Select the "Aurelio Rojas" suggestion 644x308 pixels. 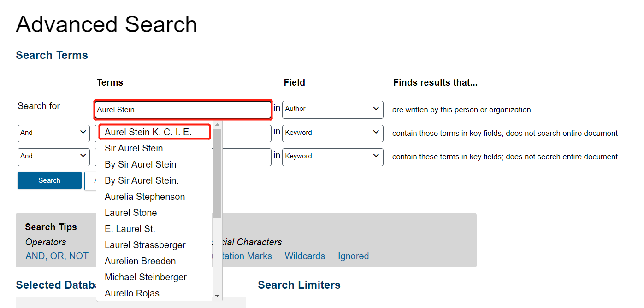coord(132,293)
